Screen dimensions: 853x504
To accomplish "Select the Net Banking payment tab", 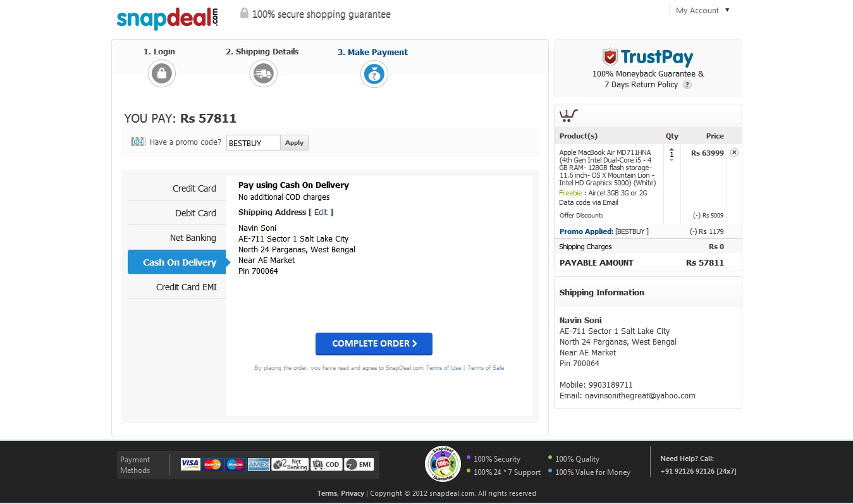I will pyautogui.click(x=176, y=238).
